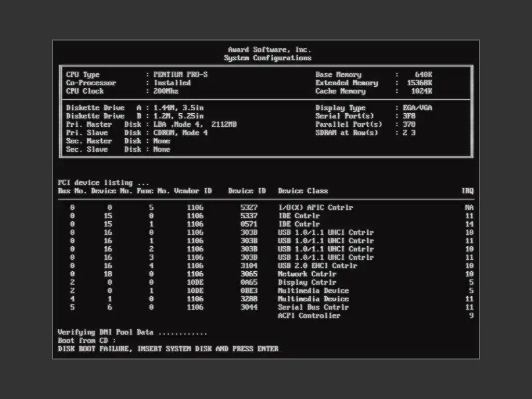Click device ID '3065' in the table

pos(249,274)
